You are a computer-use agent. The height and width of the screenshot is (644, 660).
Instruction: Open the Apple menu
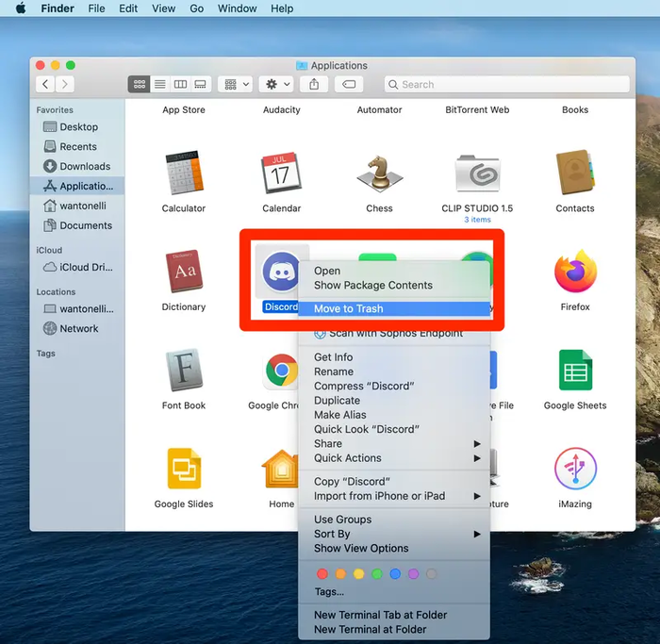tap(21, 8)
